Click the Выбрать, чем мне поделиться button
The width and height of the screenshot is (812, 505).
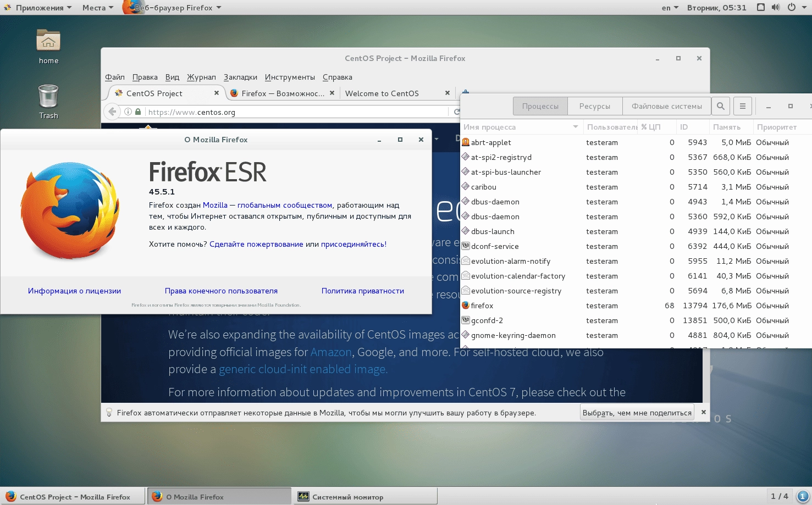click(637, 412)
